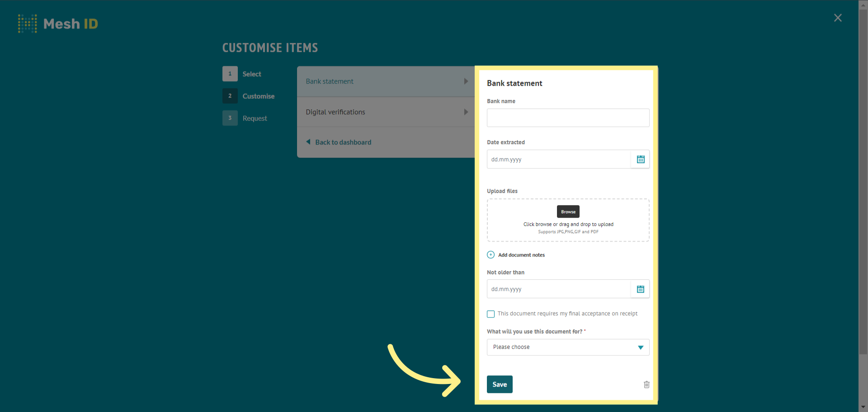Open Date extracted calendar picker
Image resolution: width=868 pixels, height=412 pixels.
point(640,159)
